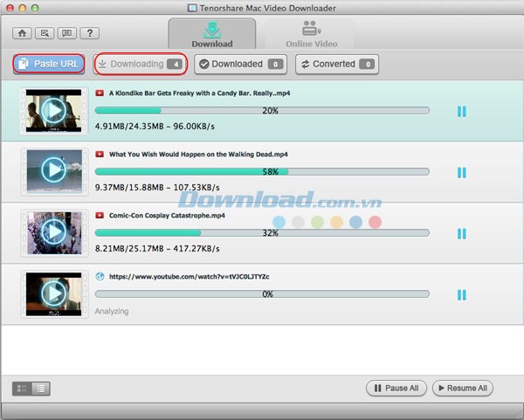Close the window with red button

[10, 8]
